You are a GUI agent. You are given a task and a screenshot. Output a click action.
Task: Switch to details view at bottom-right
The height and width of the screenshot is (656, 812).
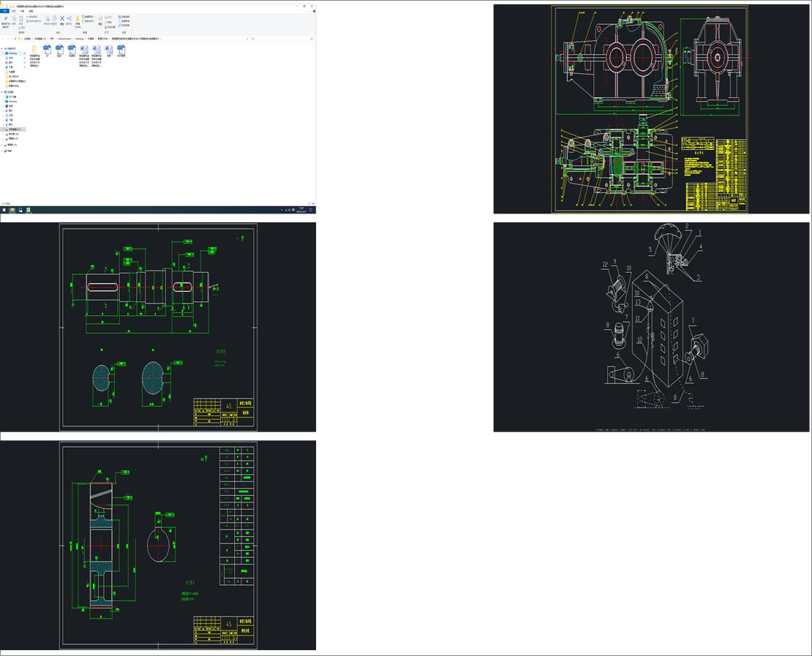(x=309, y=203)
